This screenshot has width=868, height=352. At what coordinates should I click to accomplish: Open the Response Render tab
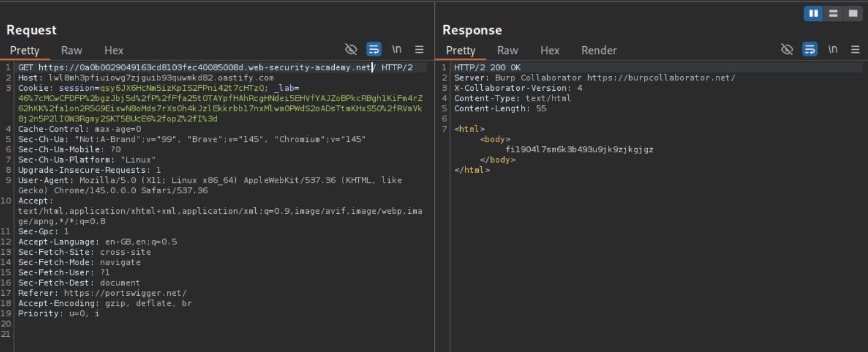599,50
